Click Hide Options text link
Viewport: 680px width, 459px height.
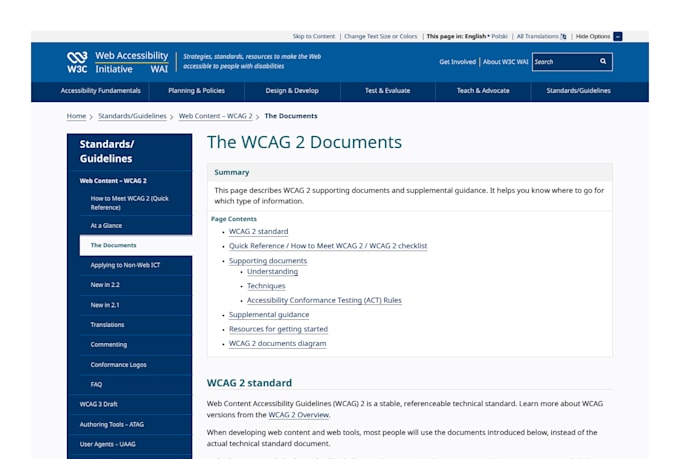[592, 36]
